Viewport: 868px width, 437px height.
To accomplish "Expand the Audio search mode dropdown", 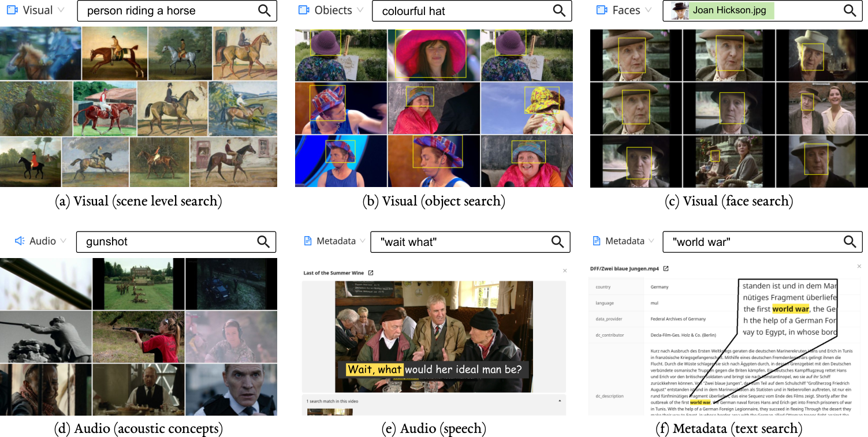I will coord(40,241).
